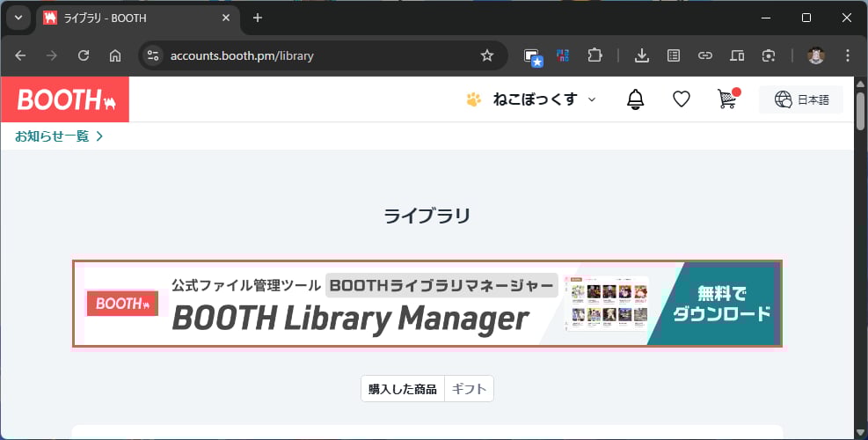Screen dimensions: 868x440
Task: Switch to the ギフト tab
Action: click(x=469, y=389)
